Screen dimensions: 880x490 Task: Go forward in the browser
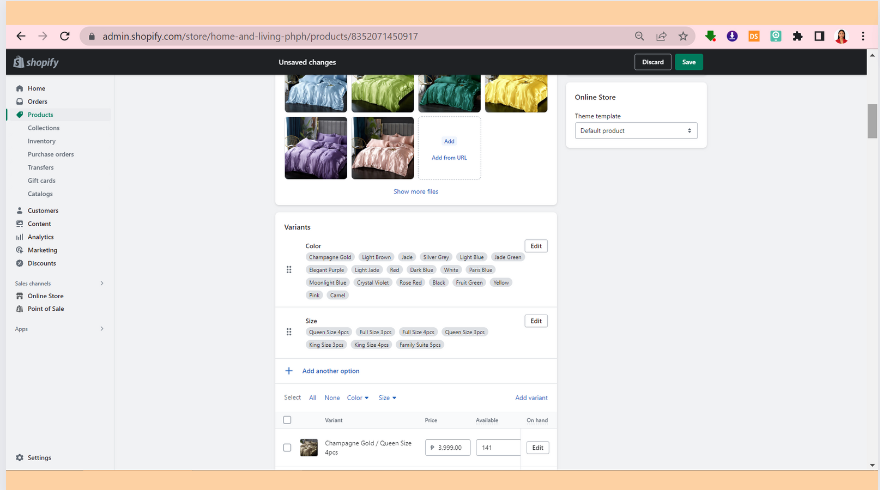point(43,36)
